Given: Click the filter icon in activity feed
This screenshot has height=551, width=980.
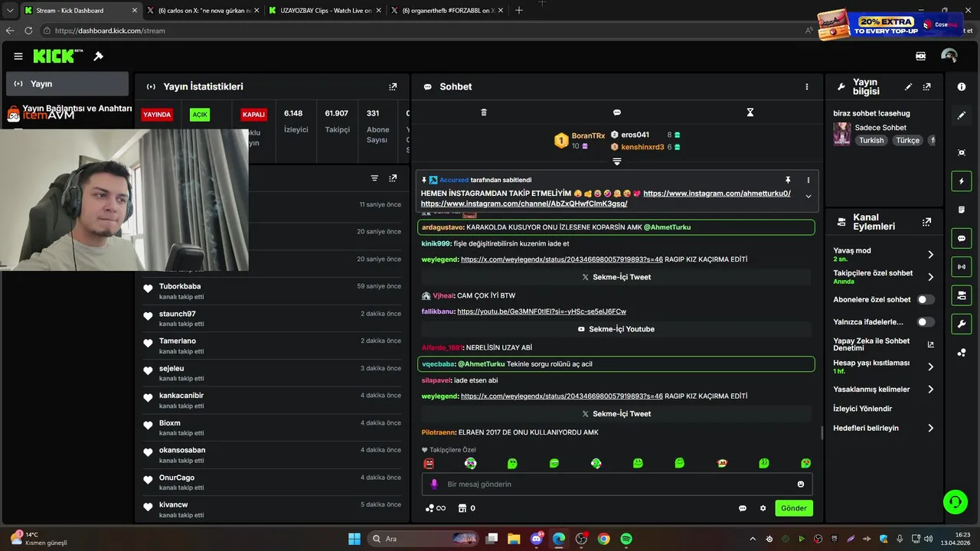Looking at the screenshot, I should pyautogui.click(x=374, y=178).
